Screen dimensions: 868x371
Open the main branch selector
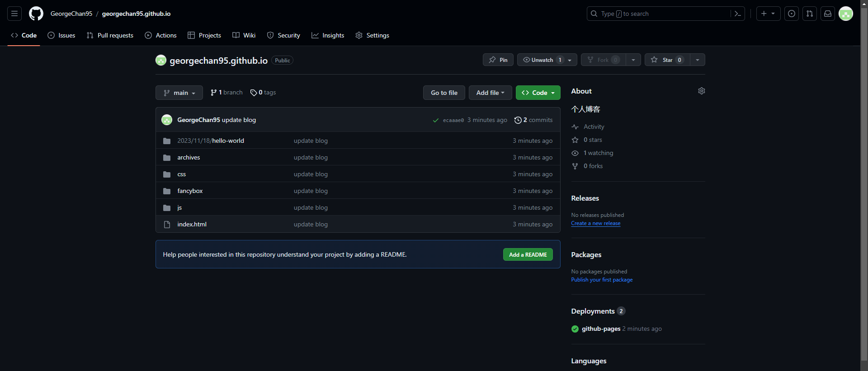pyautogui.click(x=179, y=93)
